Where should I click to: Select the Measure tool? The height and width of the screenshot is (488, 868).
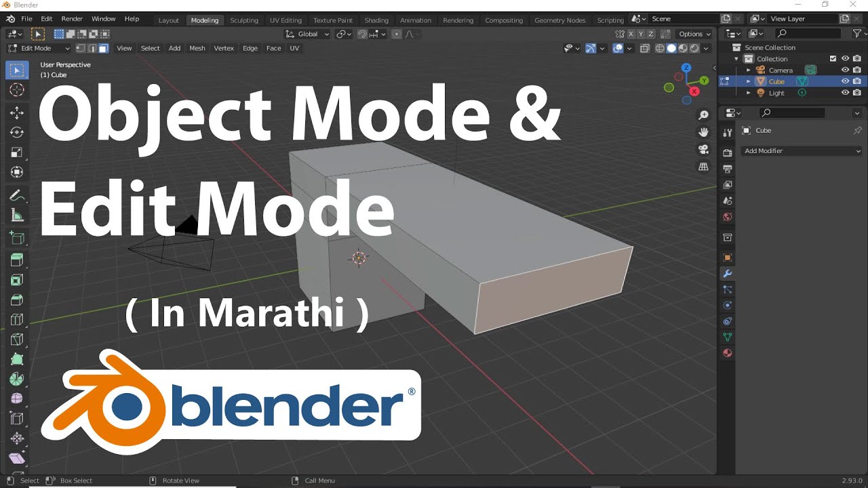pyautogui.click(x=17, y=216)
